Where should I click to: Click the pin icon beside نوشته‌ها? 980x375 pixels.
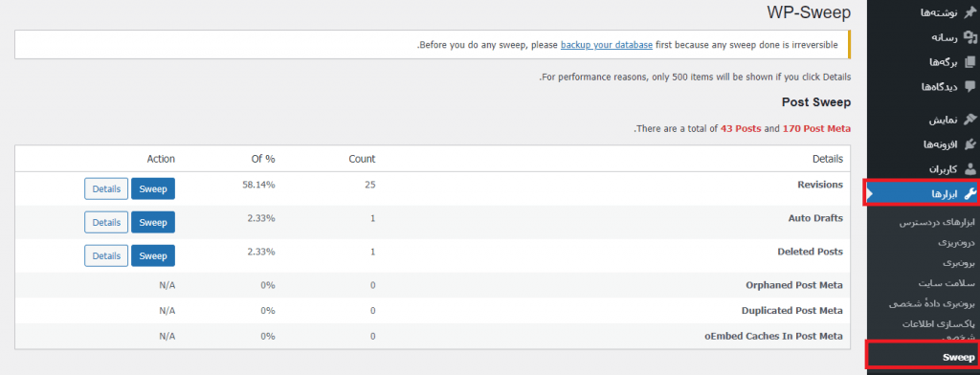coord(969,12)
